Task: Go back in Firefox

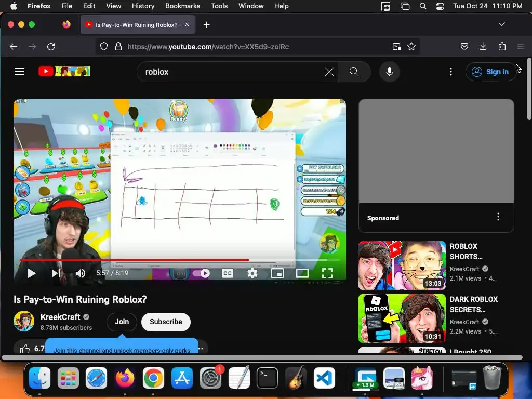Action: tap(14, 46)
